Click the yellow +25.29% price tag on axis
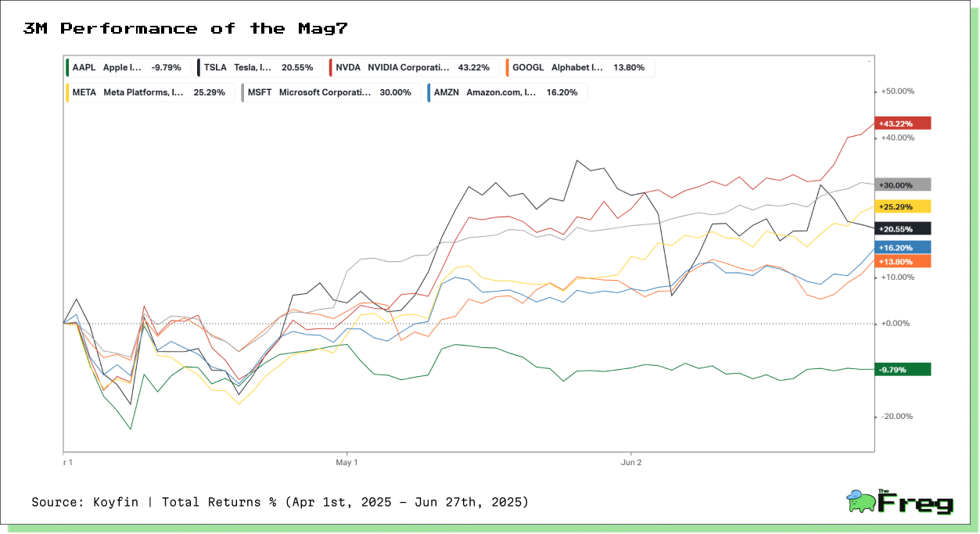 tap(903, 206)
